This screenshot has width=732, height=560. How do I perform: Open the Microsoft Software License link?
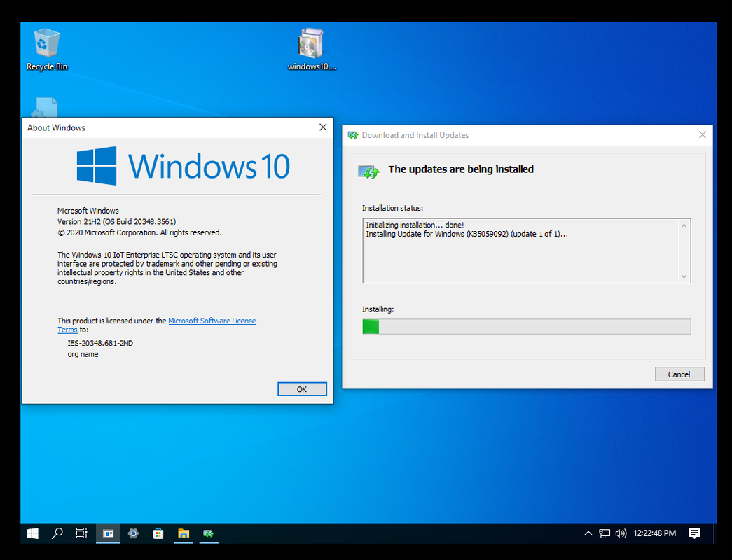[x=212, y=321]
